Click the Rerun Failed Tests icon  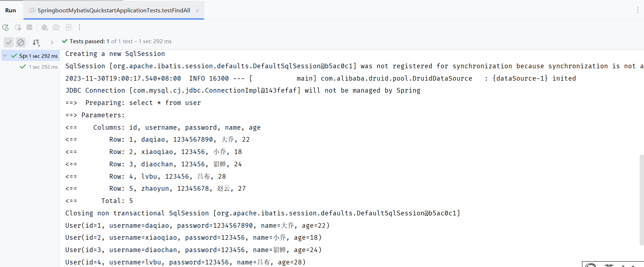[17, 27]
